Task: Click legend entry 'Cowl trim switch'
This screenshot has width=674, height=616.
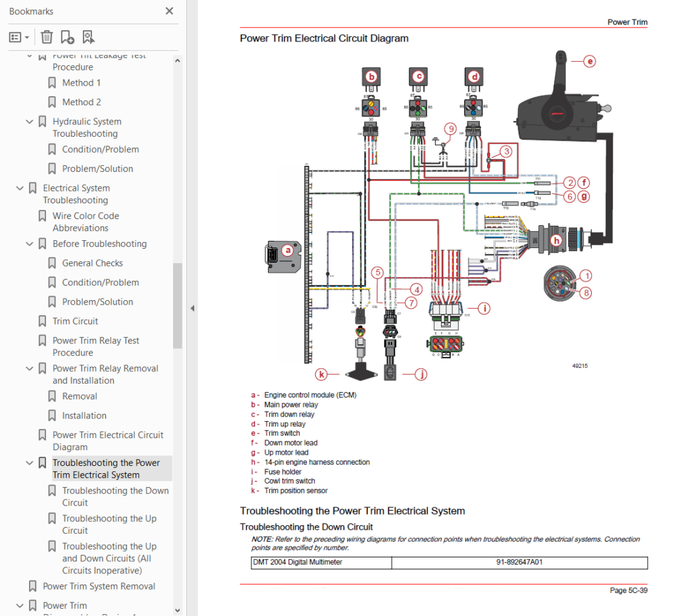Action: pos(290,481)
